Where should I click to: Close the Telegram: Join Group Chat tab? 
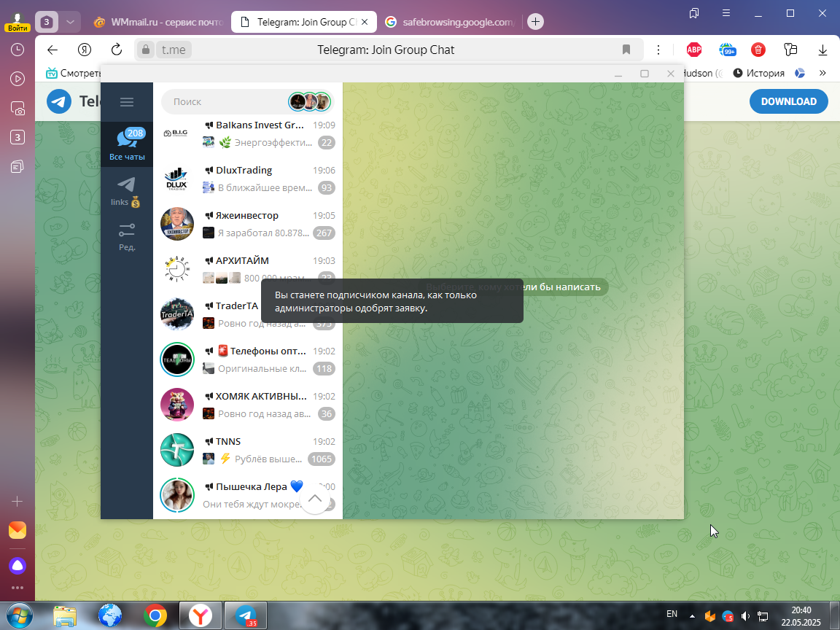365,22
